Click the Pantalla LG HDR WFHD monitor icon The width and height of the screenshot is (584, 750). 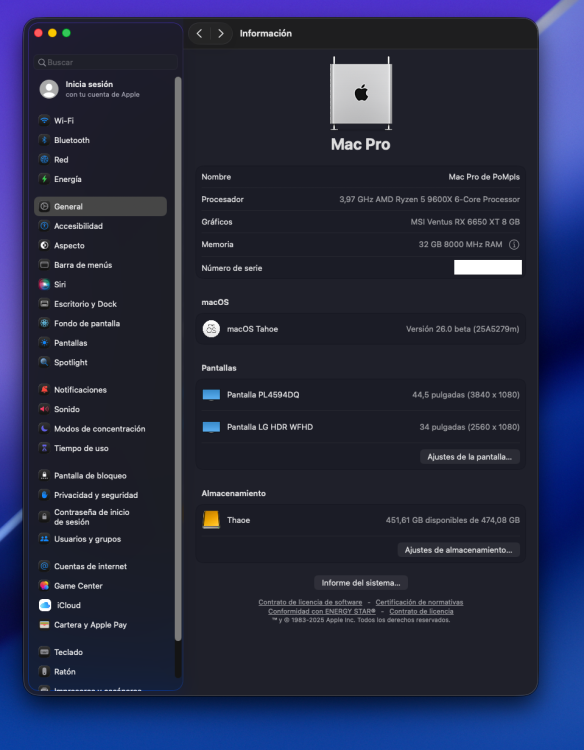tap(211, 427)
